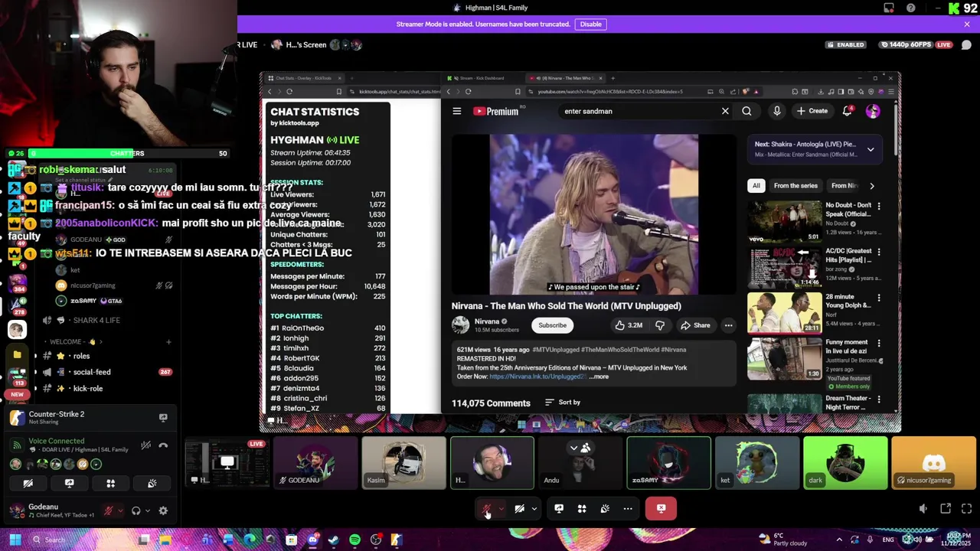Open YouTube notifications bell
The height and width of the screenshot is (551, 980).
(848, 111)
